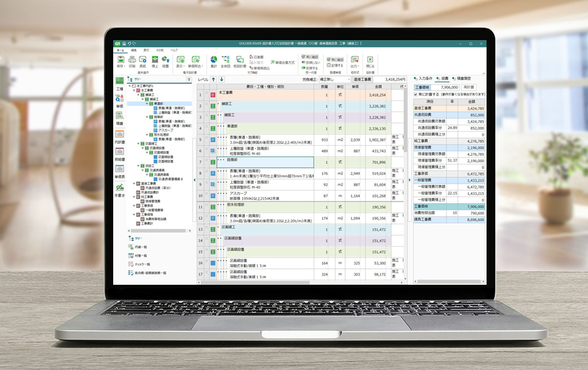588x370 pixels.
Task: Click the 工事価格 field showing 7,906,000
Action: (x=445, y=87)
